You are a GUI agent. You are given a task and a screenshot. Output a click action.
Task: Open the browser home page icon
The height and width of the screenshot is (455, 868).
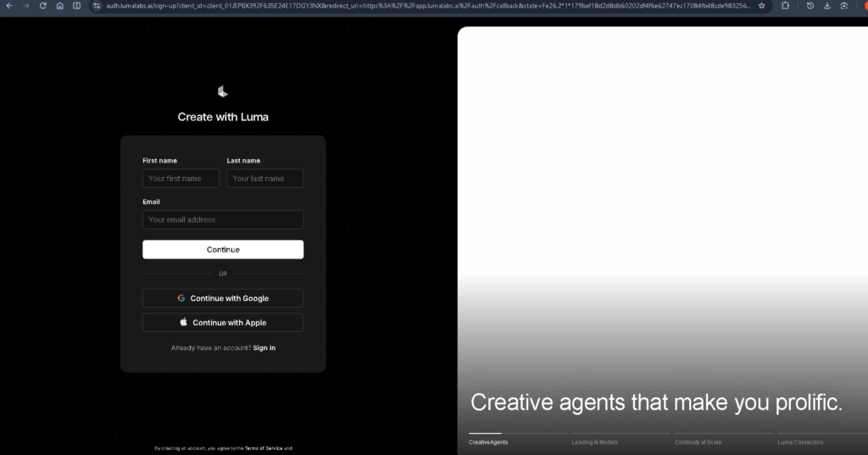60,6
